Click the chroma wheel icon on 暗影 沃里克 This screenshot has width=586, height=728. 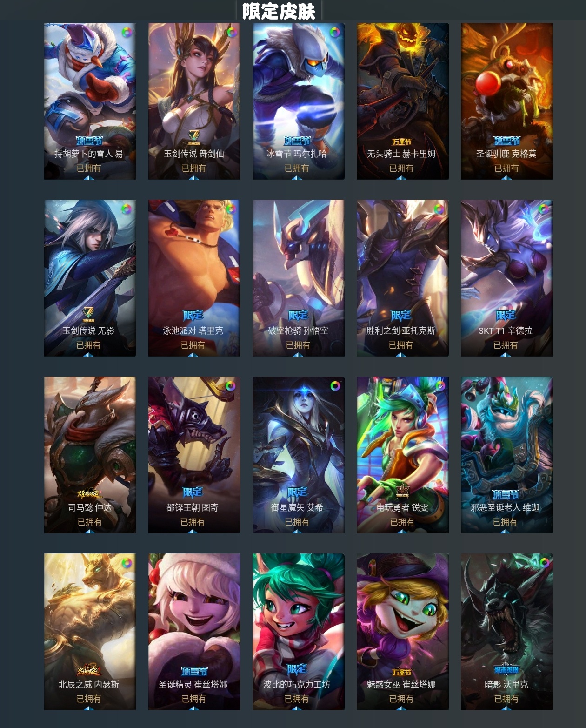[x=543, y=563]
